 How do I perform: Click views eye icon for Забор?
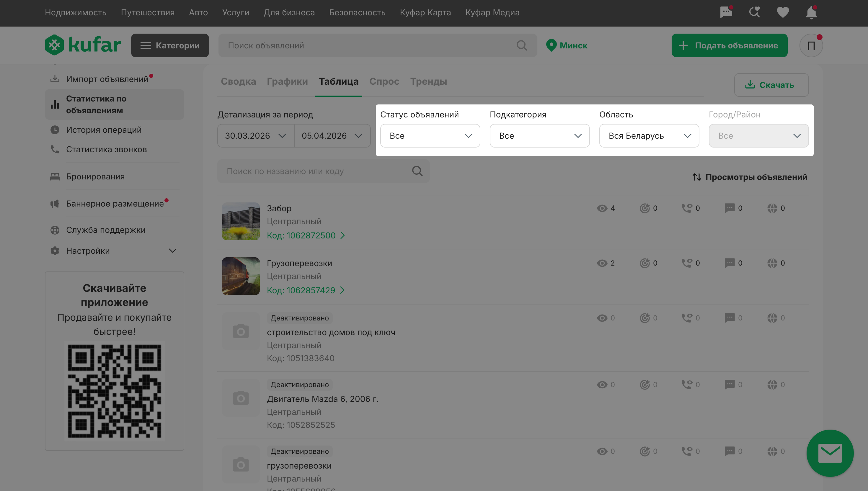click(x=602, y=208)
